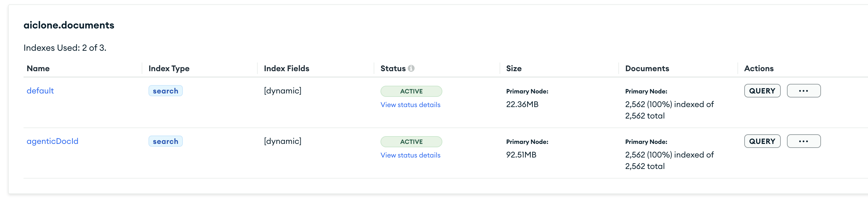Click the aiclone.documents collection title

(69, 25)
